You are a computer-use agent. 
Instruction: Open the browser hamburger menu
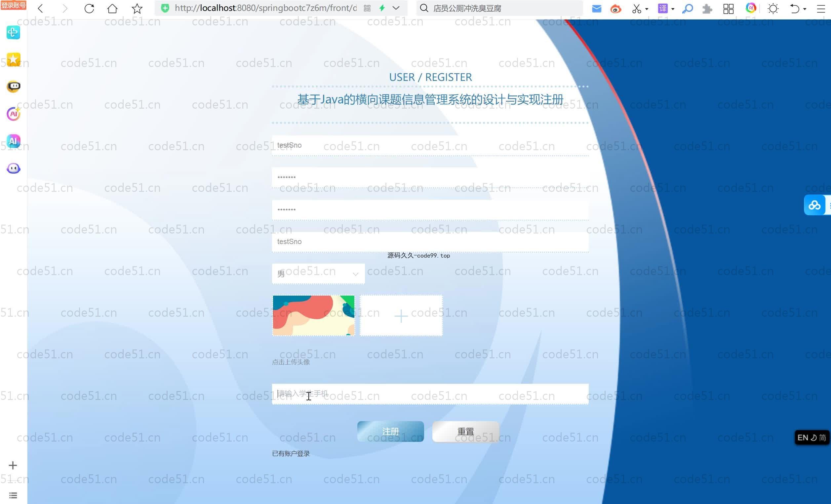coord(821,9)
